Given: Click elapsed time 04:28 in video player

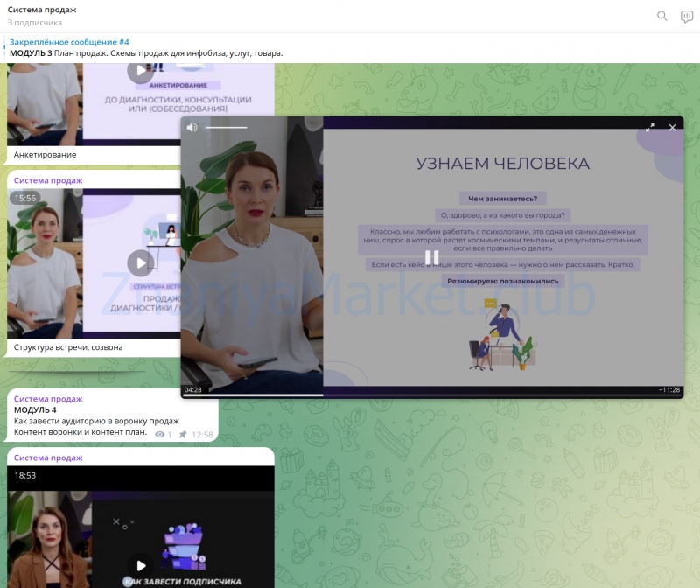Looking at the screenshot, I should (x=192, y=389).
